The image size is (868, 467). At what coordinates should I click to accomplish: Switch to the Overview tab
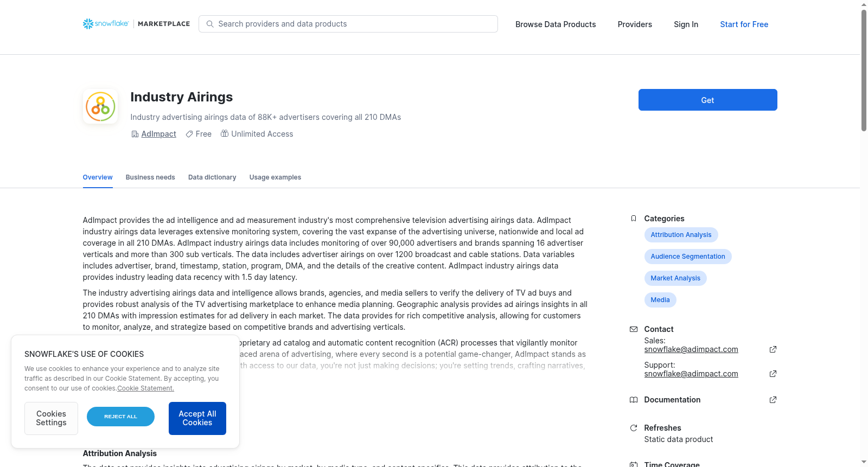coord(98,177)
